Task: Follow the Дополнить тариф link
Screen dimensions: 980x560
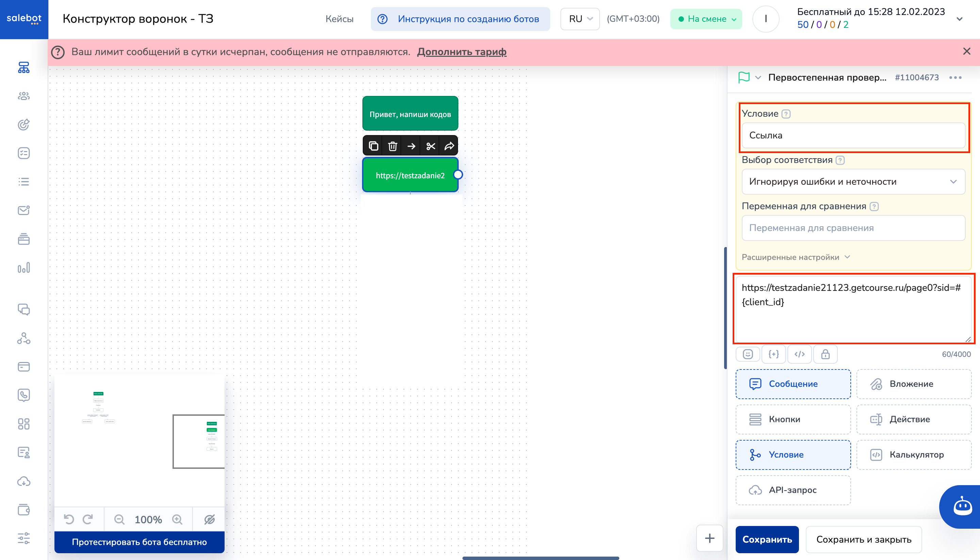Action: 461,52
